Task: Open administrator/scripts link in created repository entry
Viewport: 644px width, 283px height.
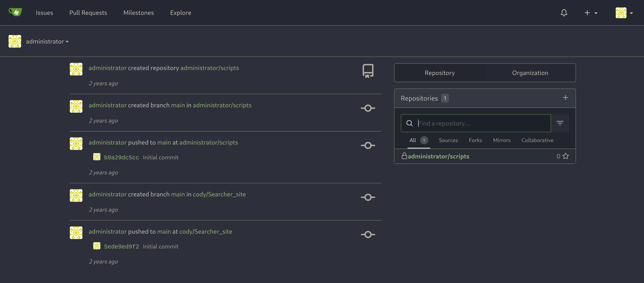Action: click(210, 68)
